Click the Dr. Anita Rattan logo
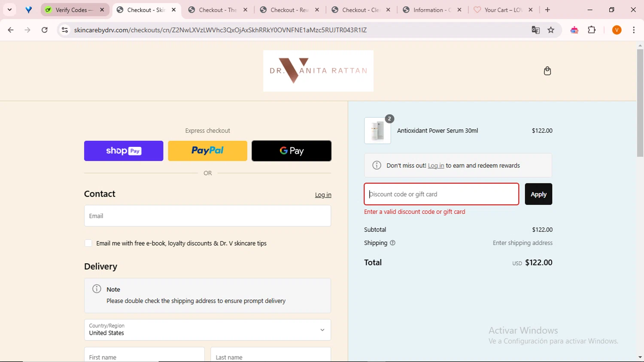The width and height of the screenshot is (644, 362). point(318,71)
